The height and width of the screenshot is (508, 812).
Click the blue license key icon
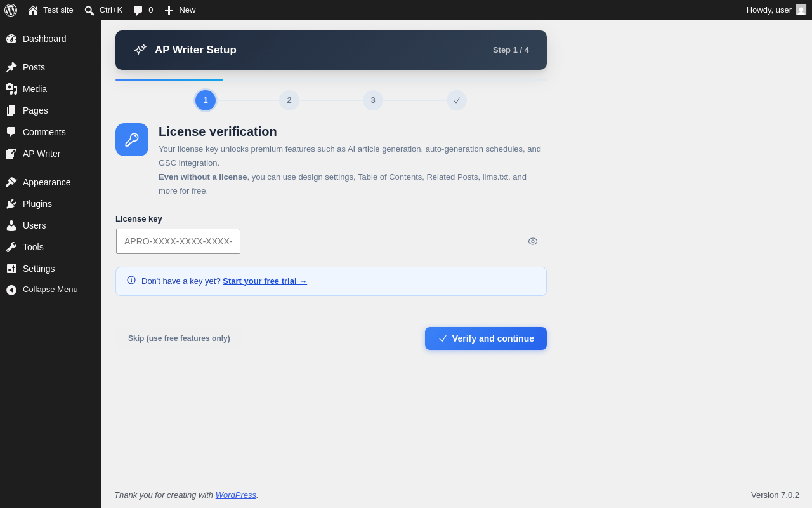click(132, 140)
